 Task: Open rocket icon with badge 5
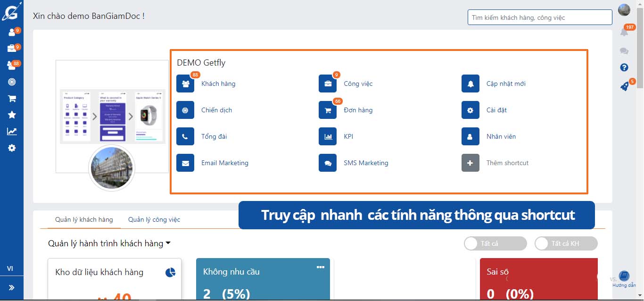click(626, 85)
